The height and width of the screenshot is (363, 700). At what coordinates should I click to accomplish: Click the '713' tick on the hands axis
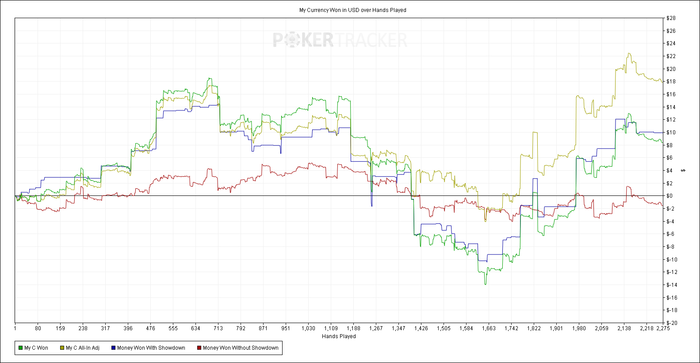(x=218, y=328)
